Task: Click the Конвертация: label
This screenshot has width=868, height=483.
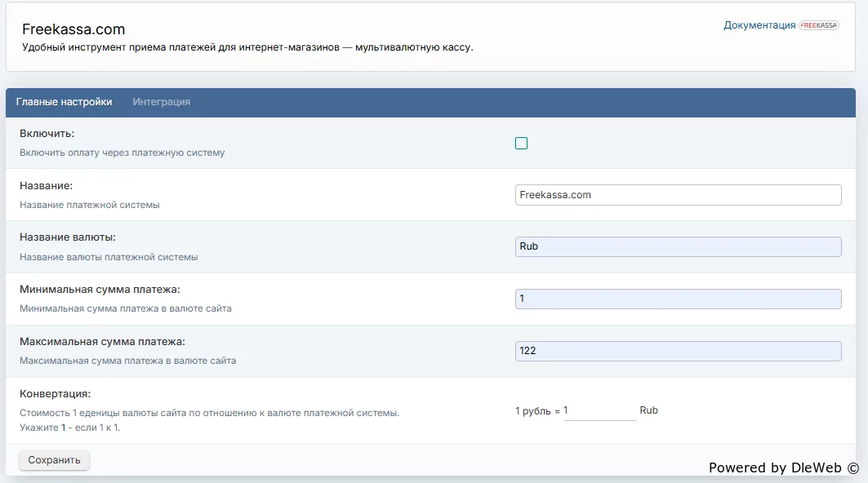Action: 56,394
